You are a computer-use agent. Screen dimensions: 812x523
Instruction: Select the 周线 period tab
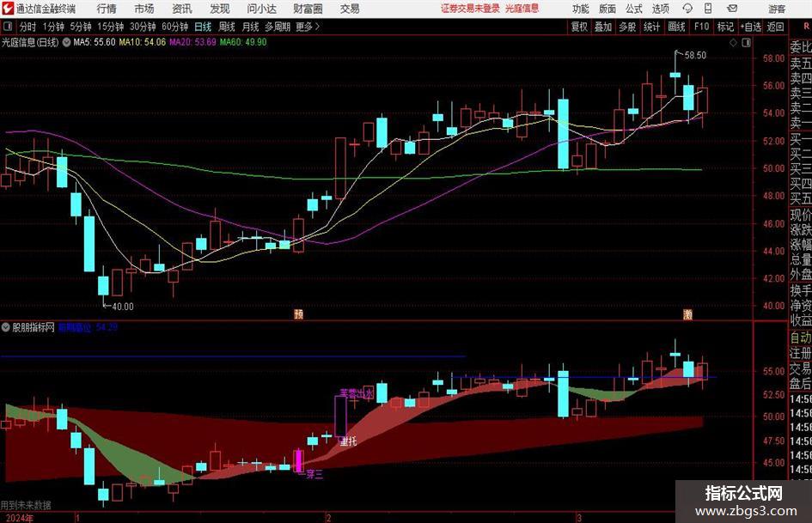(x=227, y=27)
